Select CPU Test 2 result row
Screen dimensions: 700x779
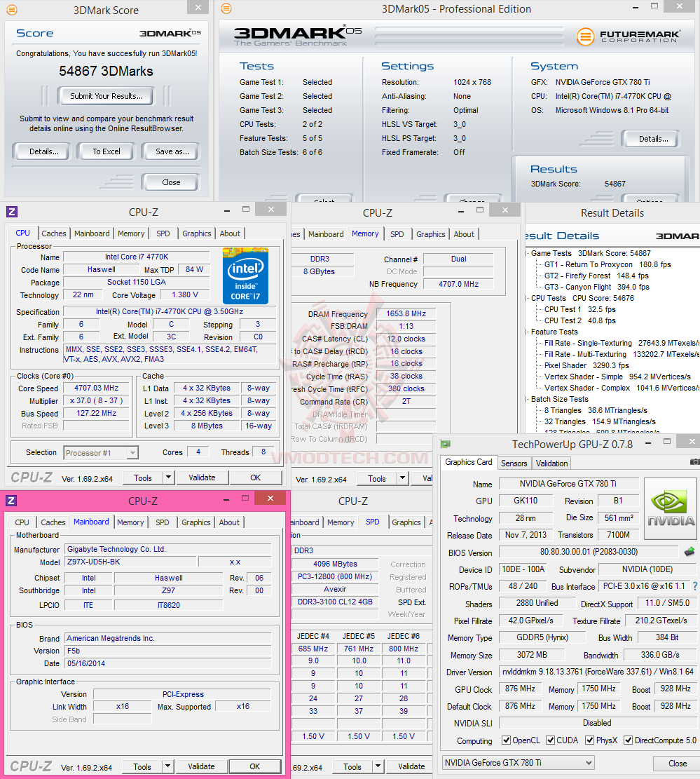[579, 320]
